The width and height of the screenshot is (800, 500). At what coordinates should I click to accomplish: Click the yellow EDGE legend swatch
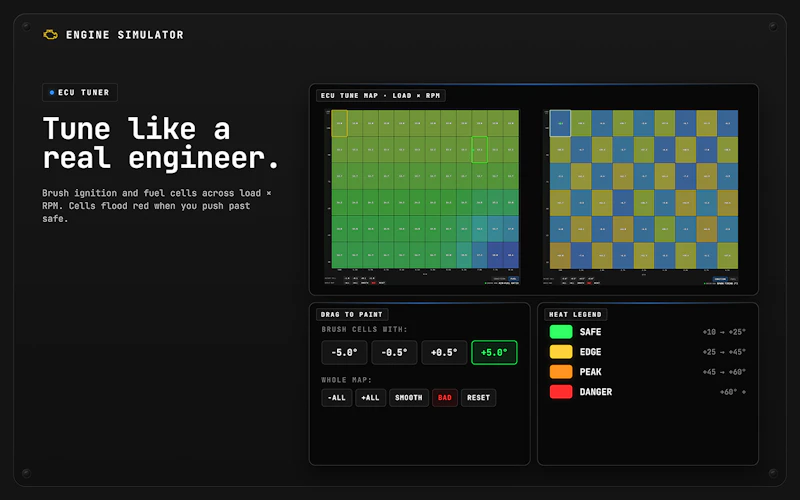point(561,352)
